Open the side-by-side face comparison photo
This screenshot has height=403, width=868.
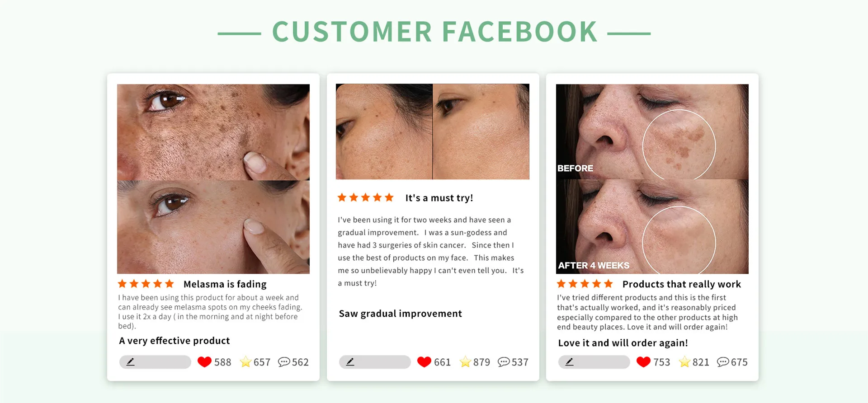433,131
